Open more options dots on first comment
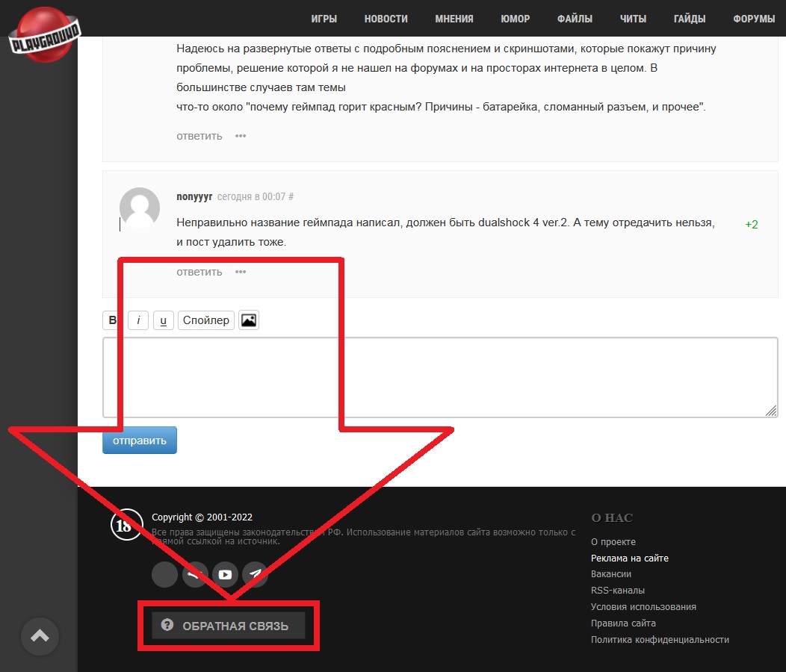 tap(241, 136)
